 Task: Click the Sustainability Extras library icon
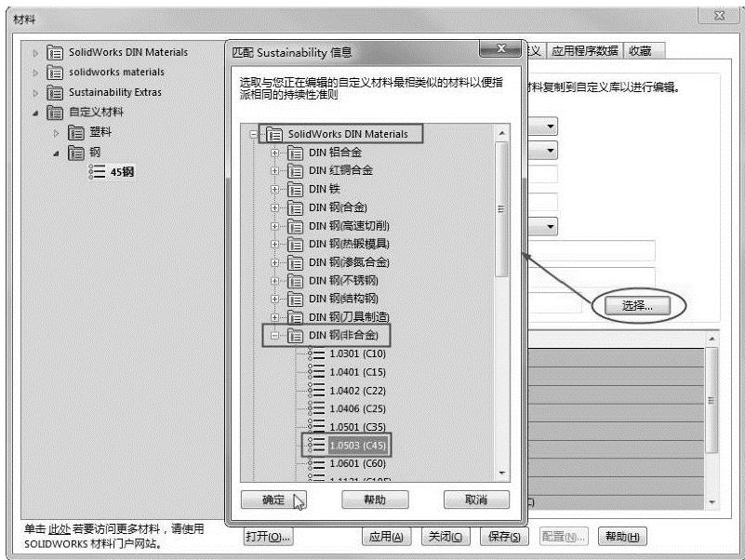pyautogui.click(x=55, y=93)
